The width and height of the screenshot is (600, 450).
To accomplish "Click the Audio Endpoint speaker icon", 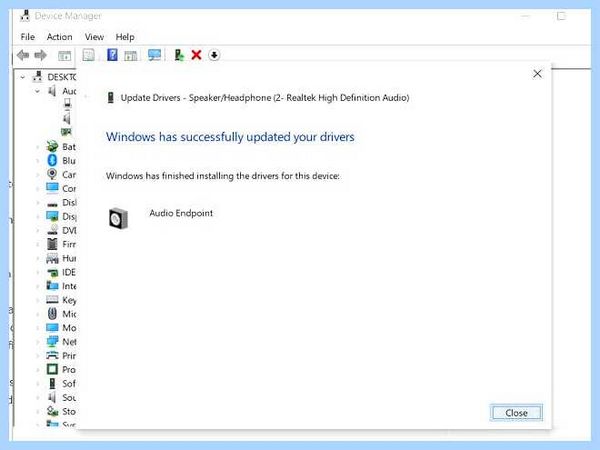I will (118, 218).
